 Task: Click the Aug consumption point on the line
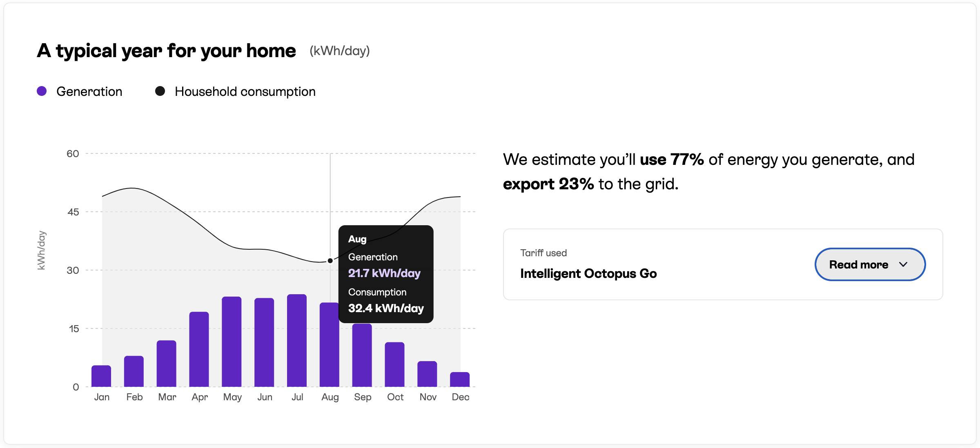330,261
